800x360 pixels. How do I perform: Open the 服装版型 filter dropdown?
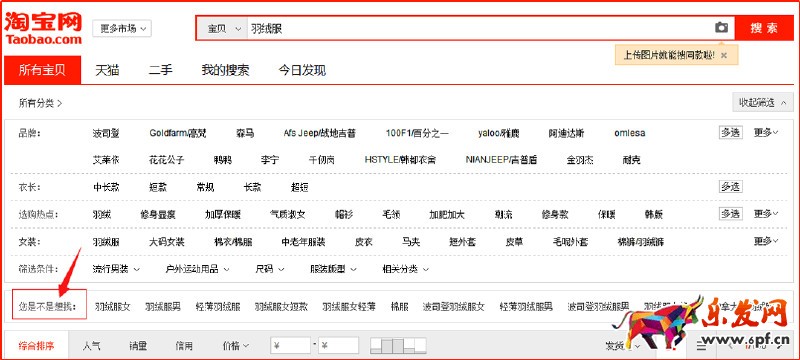pos(333,269)
